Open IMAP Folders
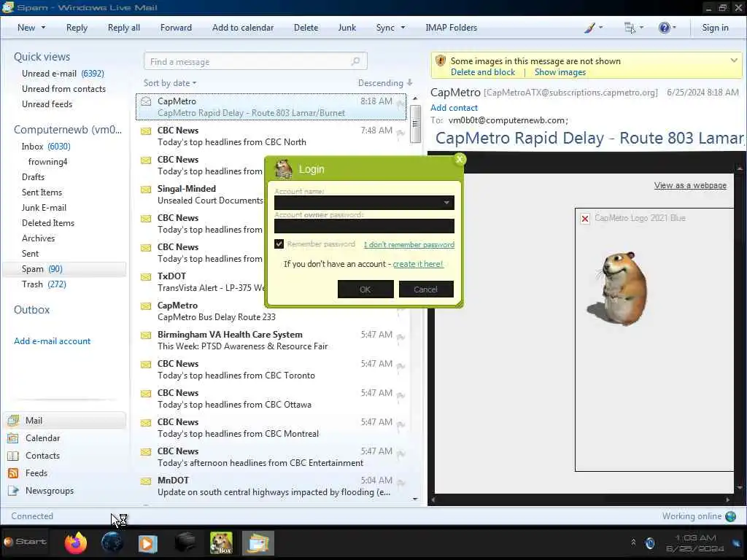The image size is (747, 560). tap(451, 28)
